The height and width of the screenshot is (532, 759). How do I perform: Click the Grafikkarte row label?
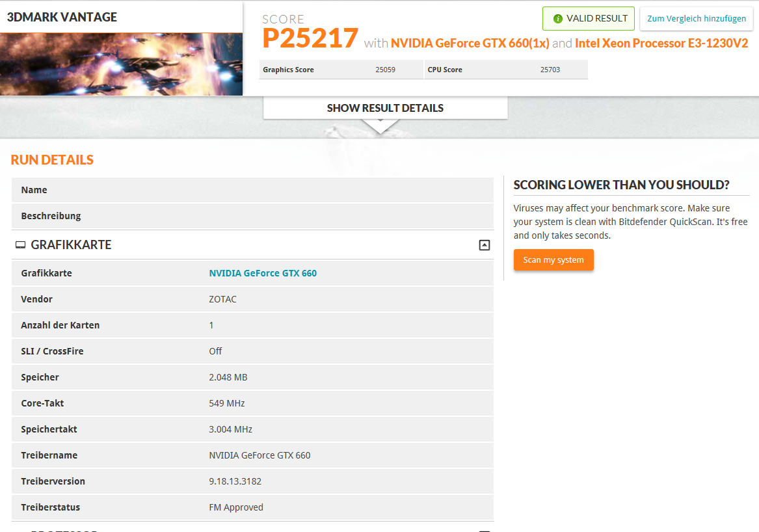pyautogui.click(x=46, y=273)
